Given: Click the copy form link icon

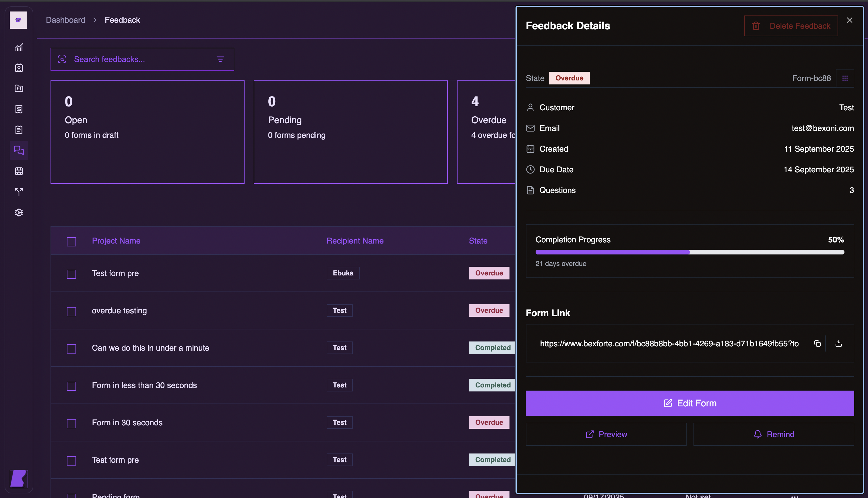Looking at the screenshot, I should click(817, 343).
